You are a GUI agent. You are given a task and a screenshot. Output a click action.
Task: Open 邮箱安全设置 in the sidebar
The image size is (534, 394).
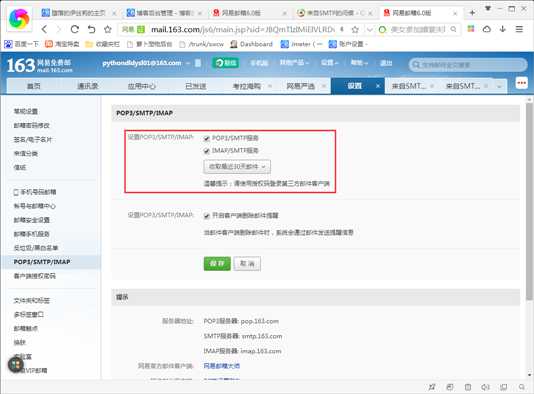tap(32, 220)
